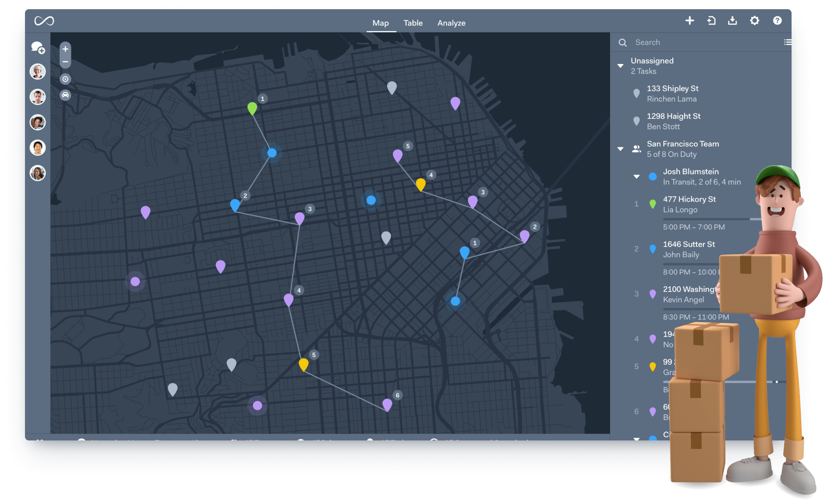
Task: Switch to the Table tab
Action: (413, 23)
